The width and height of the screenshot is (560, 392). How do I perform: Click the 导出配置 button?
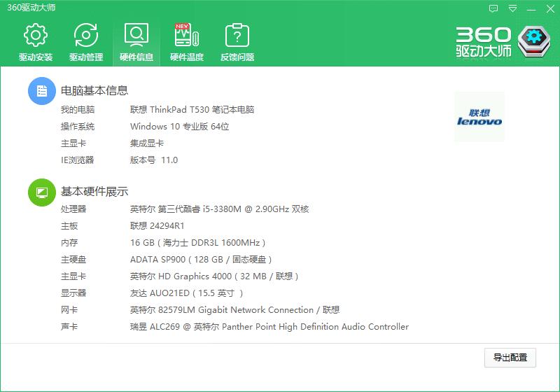tap(510, 358)
